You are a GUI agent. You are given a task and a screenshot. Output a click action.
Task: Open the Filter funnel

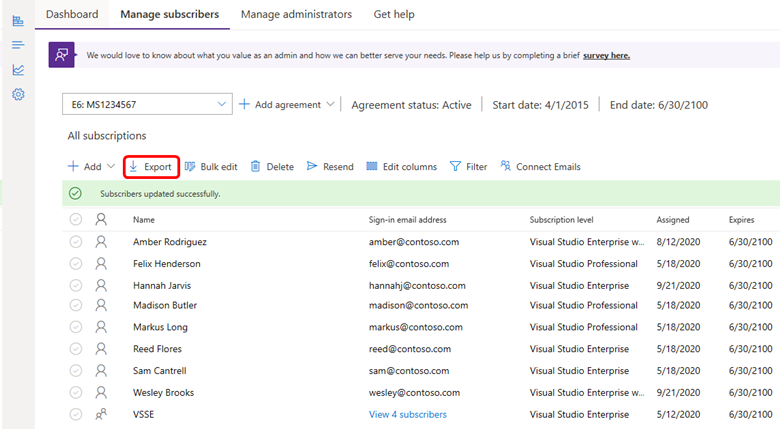(x=455, y=167)
